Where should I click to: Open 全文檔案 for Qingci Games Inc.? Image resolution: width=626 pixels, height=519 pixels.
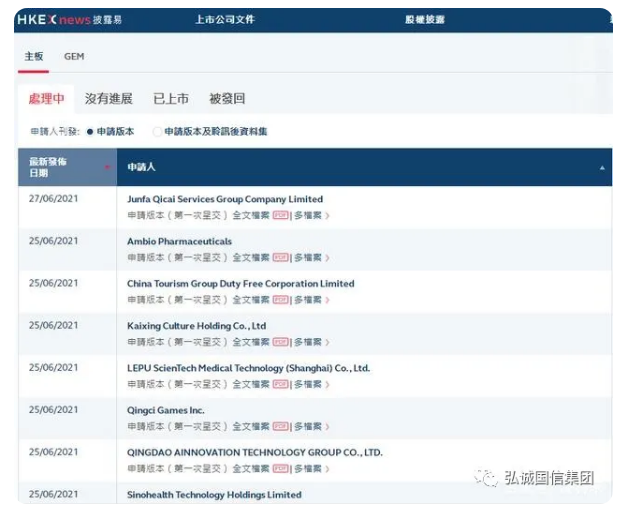[251, 427]
